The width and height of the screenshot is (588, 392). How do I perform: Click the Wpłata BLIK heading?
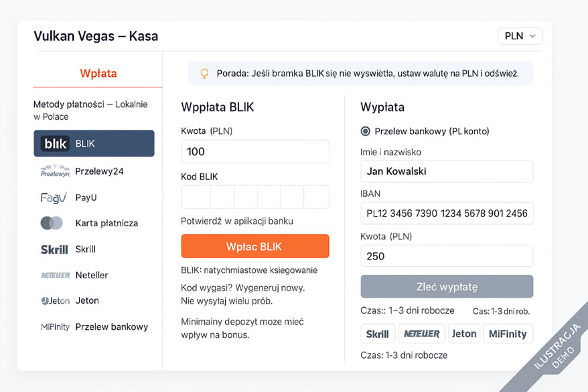218,107
